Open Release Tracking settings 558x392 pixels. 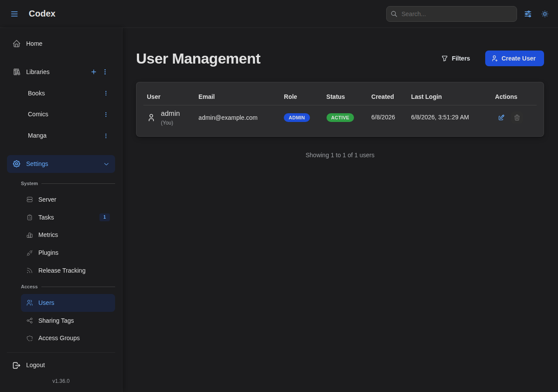click(68, 270)
